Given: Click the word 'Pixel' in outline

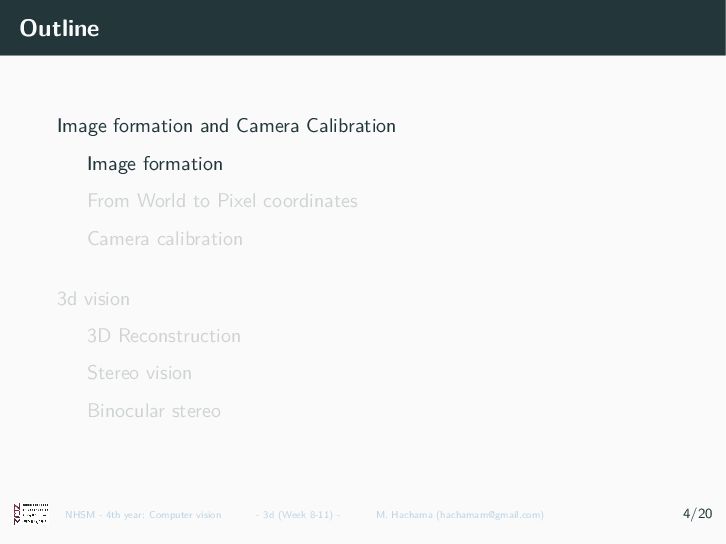Looking at the screenshot, I should pos(236,201).
